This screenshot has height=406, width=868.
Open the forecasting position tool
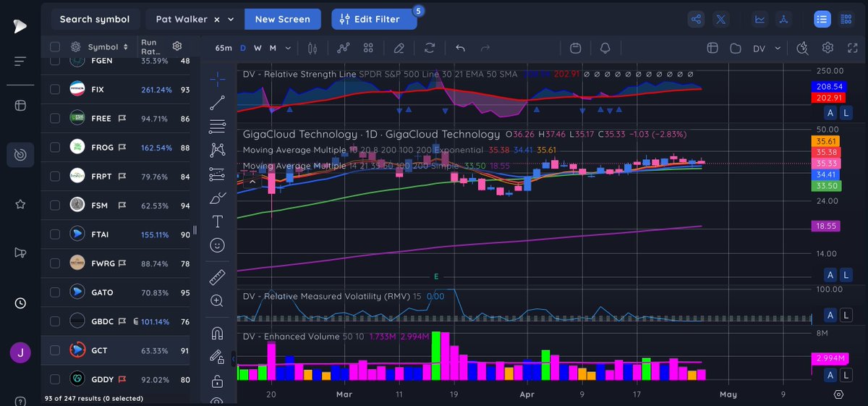pyautogui.click(x=217, y=174)
